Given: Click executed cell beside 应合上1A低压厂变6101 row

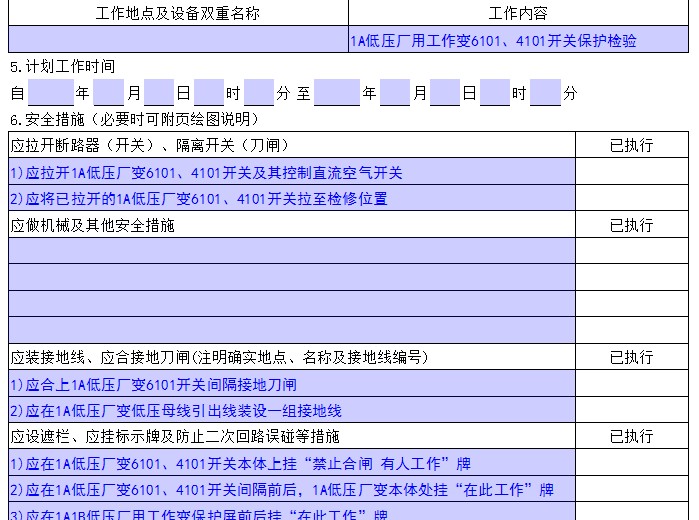Looking at the screenshot, I should [632, 384].
